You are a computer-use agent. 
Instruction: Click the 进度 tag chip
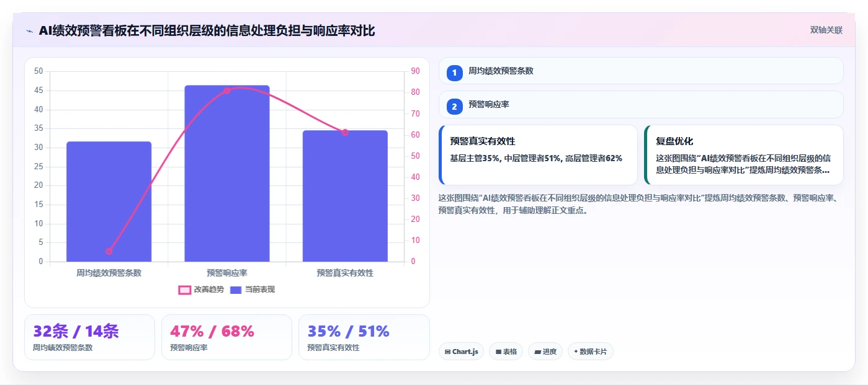(x=545, y=352)
